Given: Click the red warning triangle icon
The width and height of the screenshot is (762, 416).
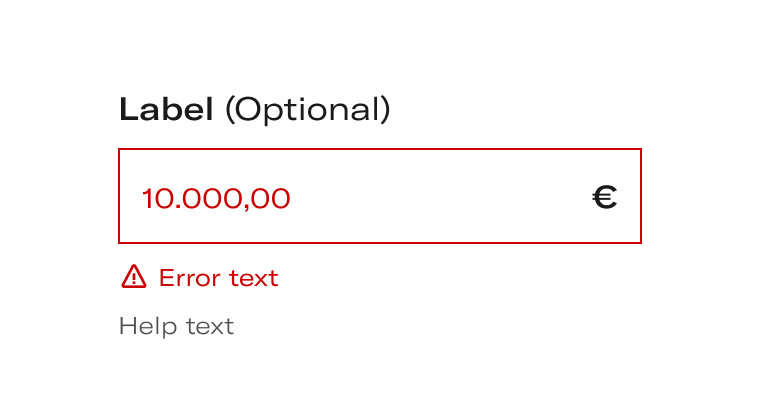Looking at the screenshot, I should pos(134,277).
